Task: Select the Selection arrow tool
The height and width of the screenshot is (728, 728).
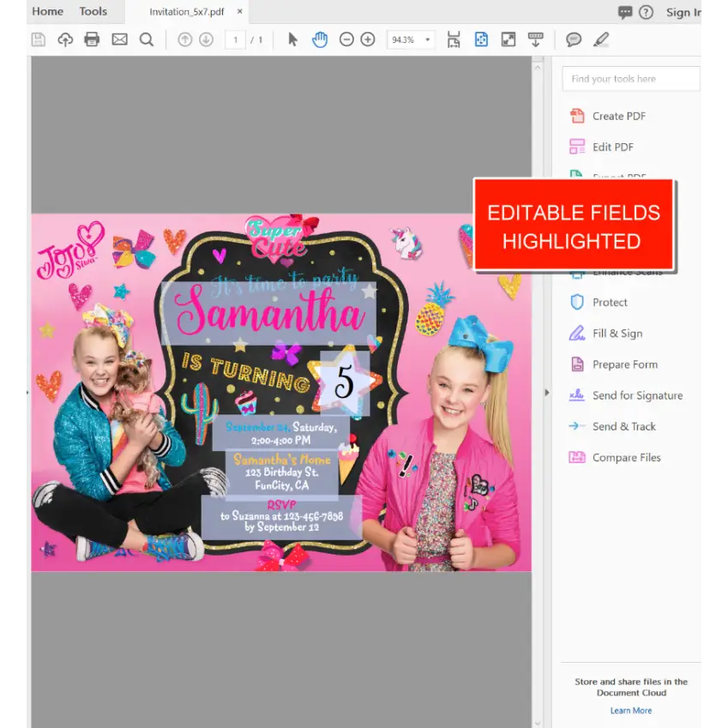Action: (x=292, y=39)
